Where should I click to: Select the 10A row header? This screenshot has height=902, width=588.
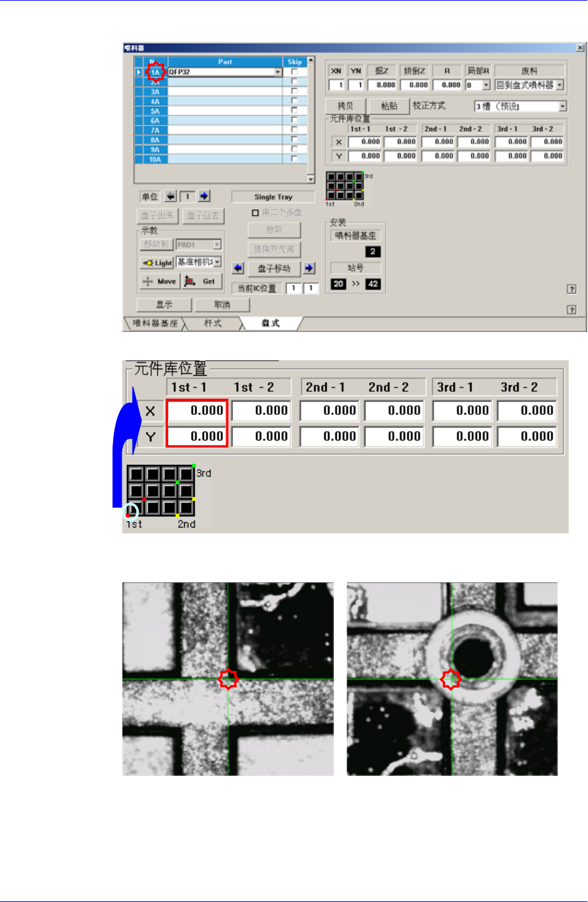(155, 159)
